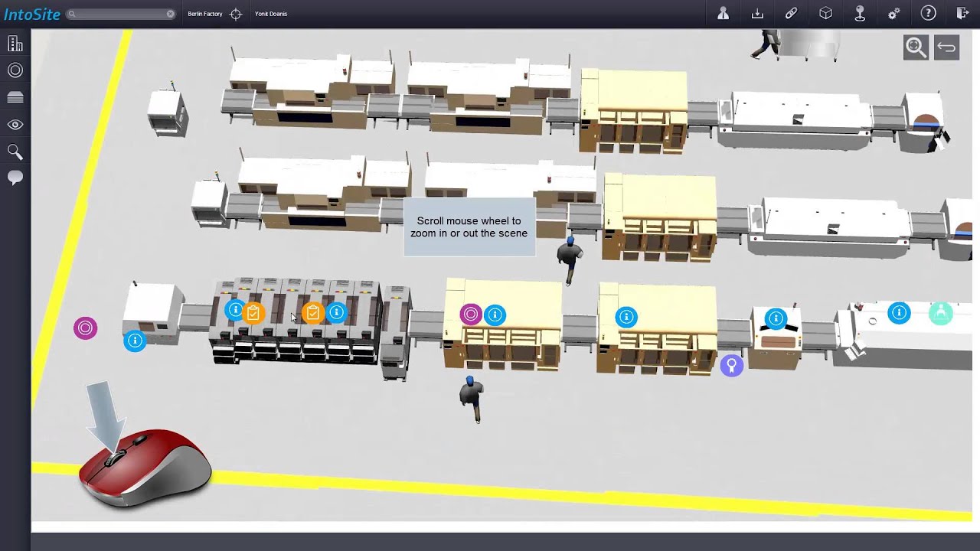Select the magenta target marker on the floor
The width and height of the screenshot is (980, 551).
point(85,328)
